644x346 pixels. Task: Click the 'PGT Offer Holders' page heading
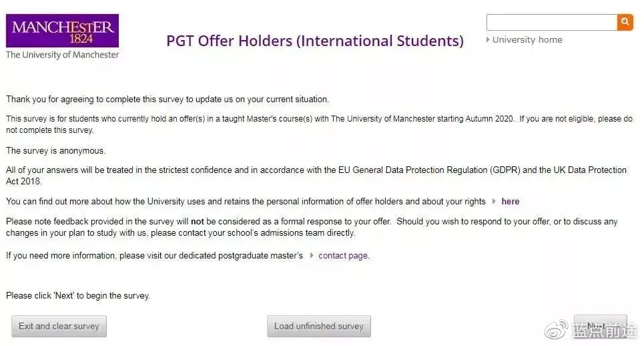click(x=315, y=41)
